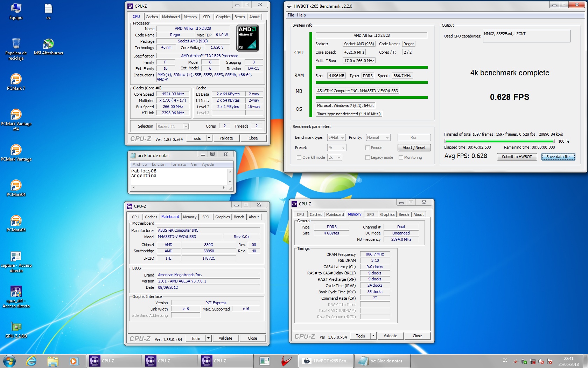Expand Tools arrow in Memory CPU-Z window
588x368 pixels.
pos(373,336)
